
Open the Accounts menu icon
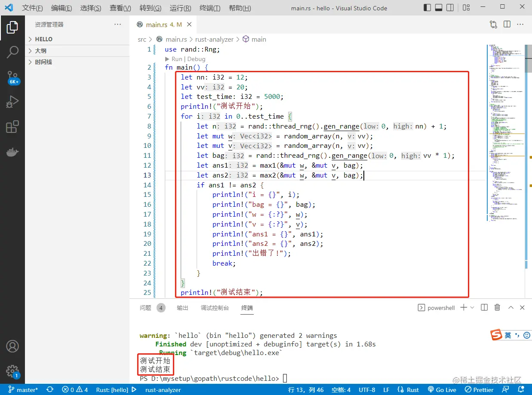pos(12,346)
